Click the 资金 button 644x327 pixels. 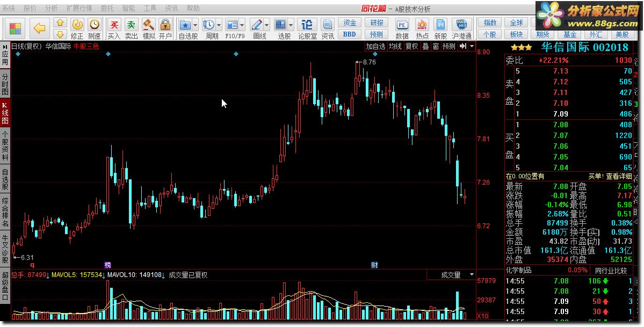coord(350,23)
